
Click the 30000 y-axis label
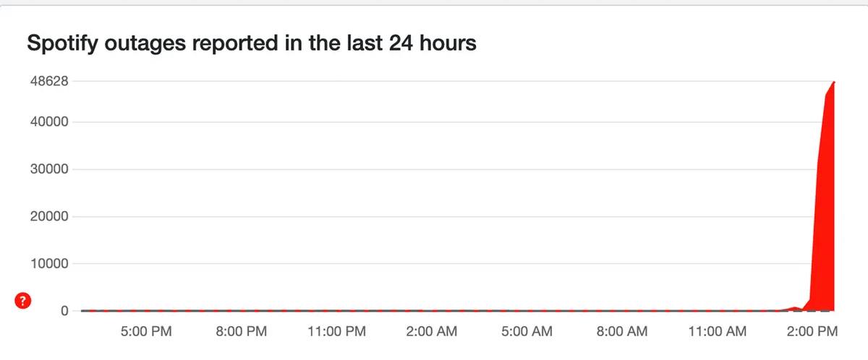point(48,170)
